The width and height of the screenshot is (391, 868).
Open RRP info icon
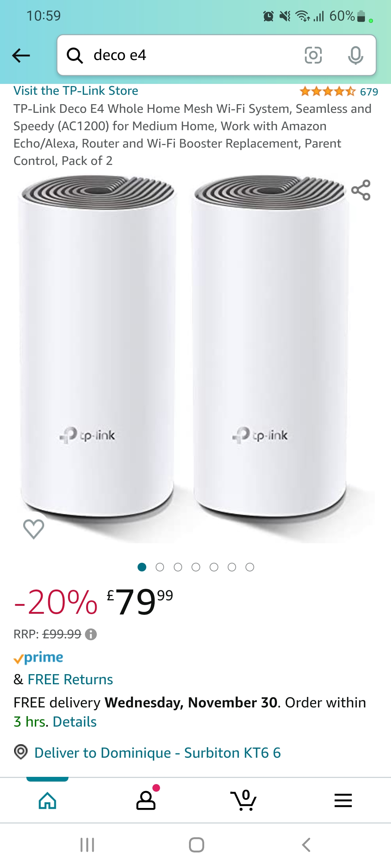[x=91, y=634]
